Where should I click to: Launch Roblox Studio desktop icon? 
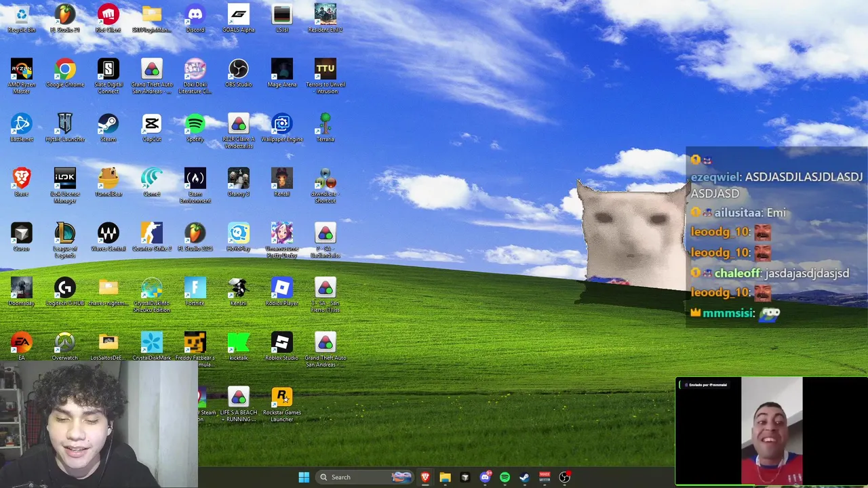click(282, 346)
